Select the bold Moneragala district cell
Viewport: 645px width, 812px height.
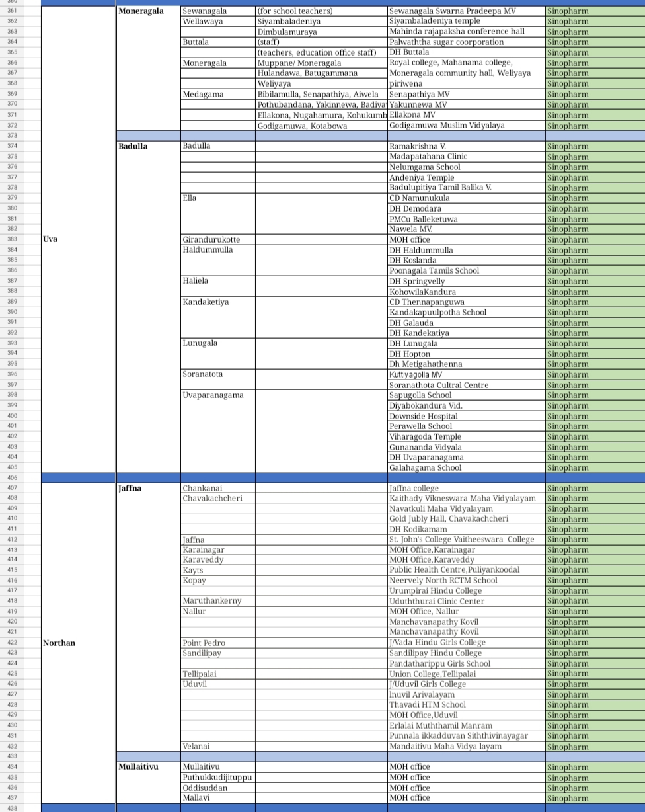coord(148,68)
